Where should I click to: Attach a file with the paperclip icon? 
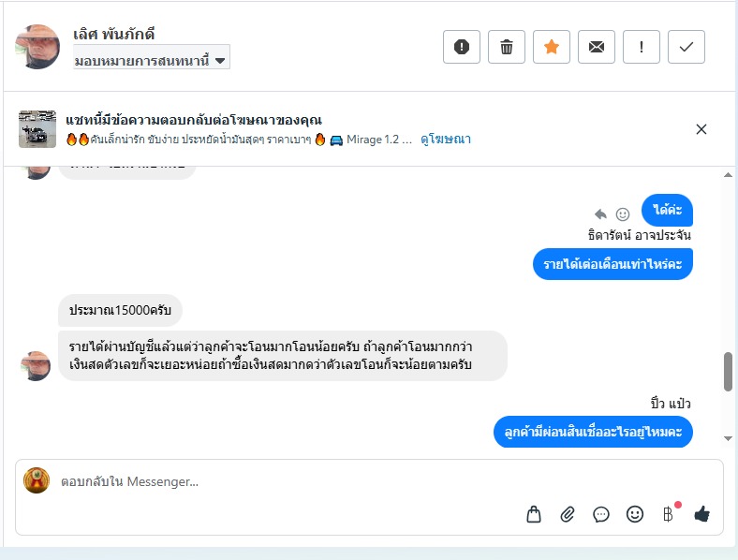point(568,513)
